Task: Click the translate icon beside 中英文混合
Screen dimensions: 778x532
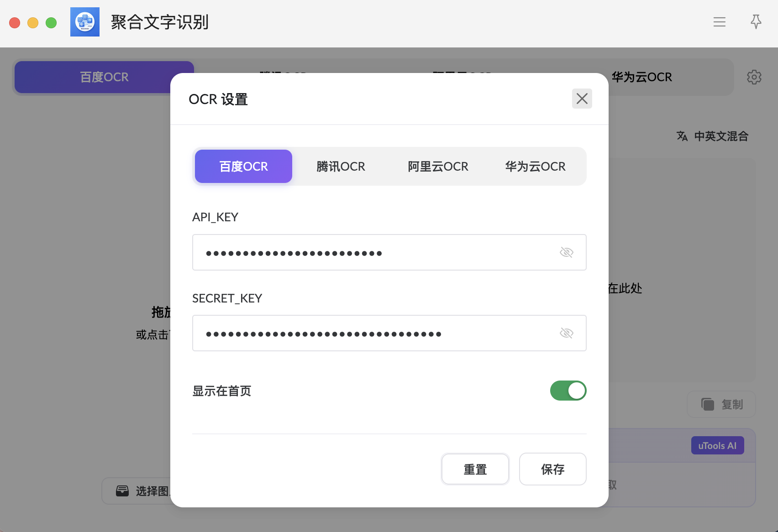Action: 682,136
